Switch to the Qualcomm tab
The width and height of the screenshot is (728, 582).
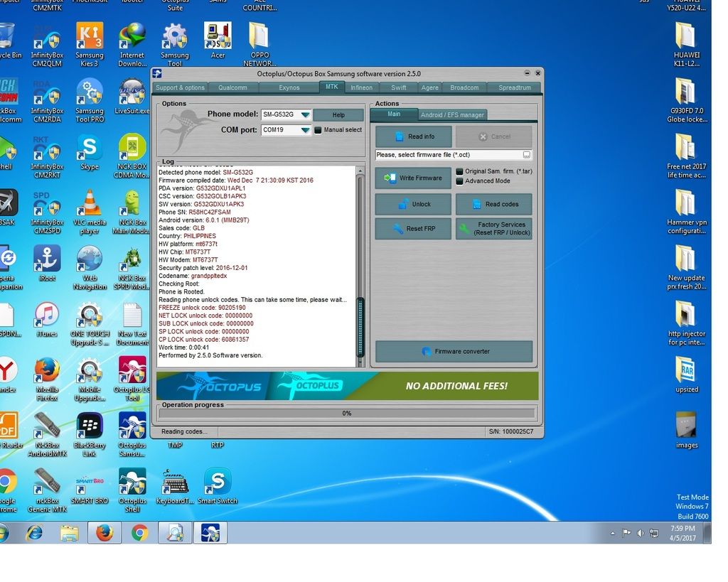232,87
